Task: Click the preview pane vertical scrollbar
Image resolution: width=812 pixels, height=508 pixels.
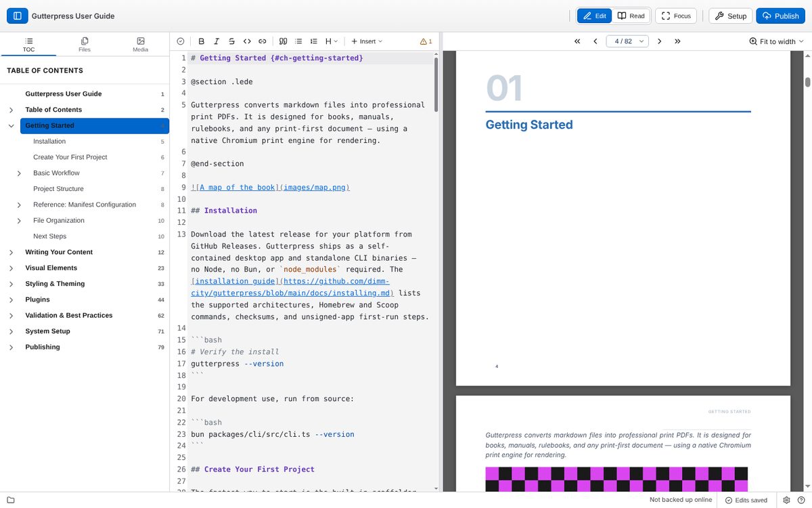Action: pos(807,83)
